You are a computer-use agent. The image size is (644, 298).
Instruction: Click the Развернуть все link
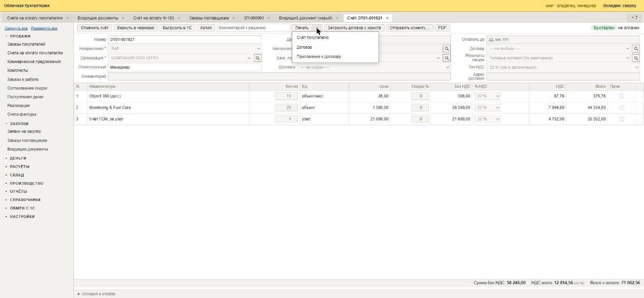click(x=44, y=28)
